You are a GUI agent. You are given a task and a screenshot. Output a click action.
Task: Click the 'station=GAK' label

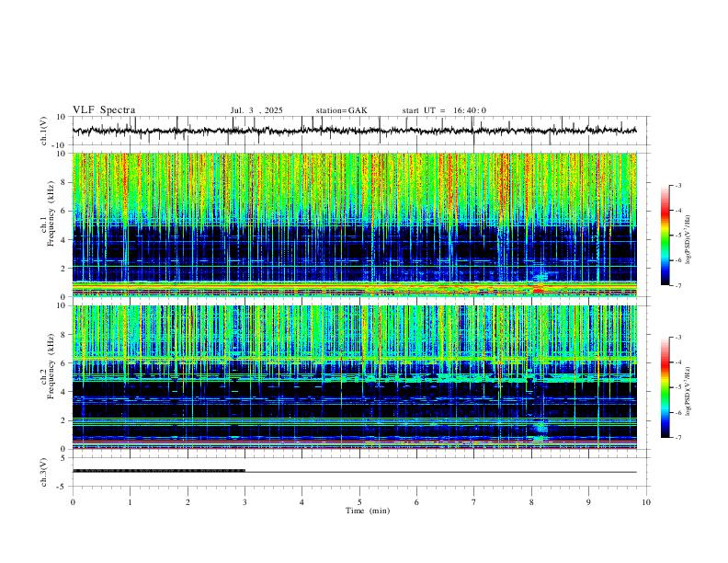coord(341,110)
